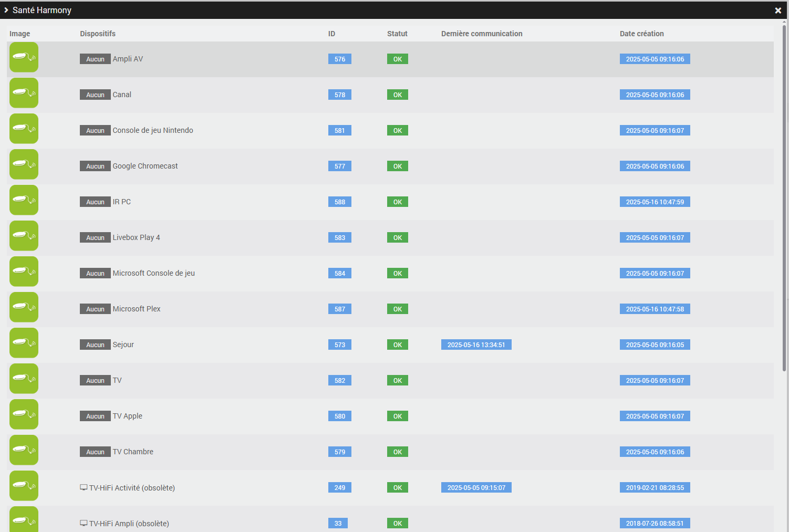Click the OK status of Livebox Play 4

(x=398, y=237)
